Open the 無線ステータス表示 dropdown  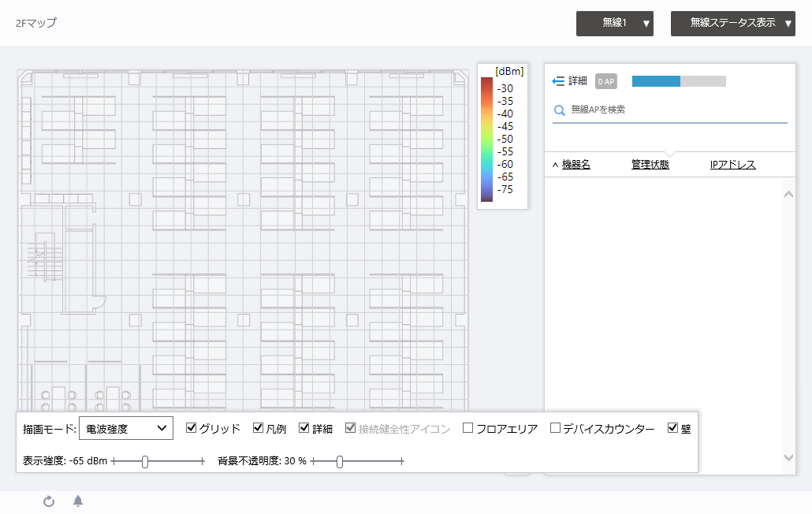point(732,24)
